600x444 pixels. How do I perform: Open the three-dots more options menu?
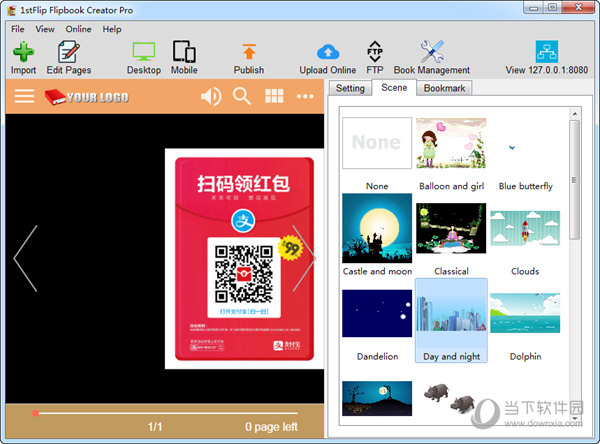(x=305, y=96)
